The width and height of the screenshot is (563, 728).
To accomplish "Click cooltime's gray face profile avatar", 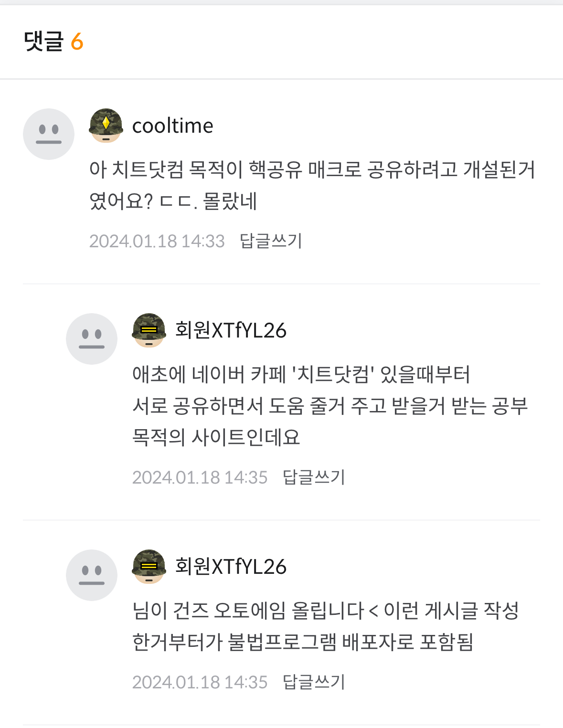I will click(49, 134).
